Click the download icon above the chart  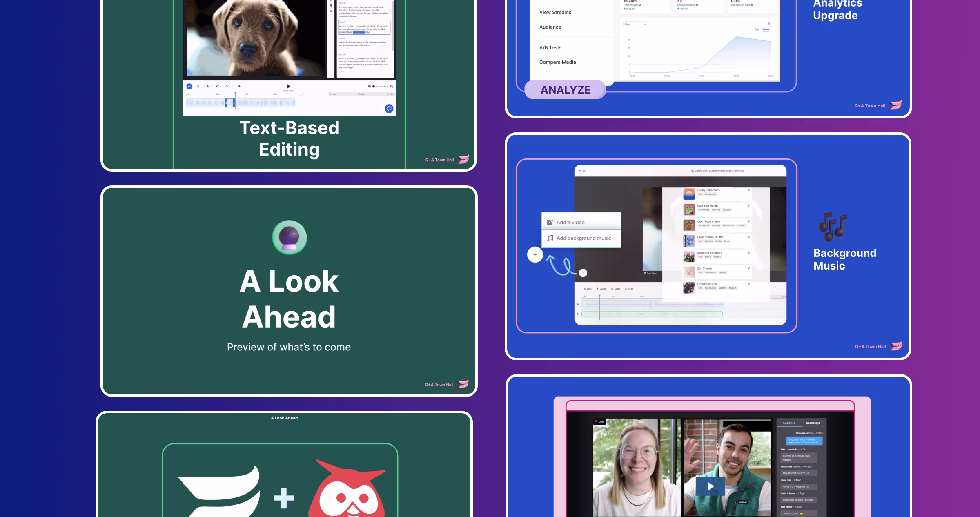(x=769, y=23)
